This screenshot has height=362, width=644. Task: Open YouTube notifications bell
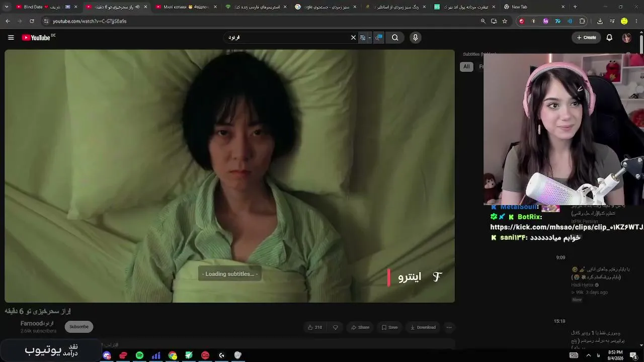pyautogui.click(x=609, y=38)
